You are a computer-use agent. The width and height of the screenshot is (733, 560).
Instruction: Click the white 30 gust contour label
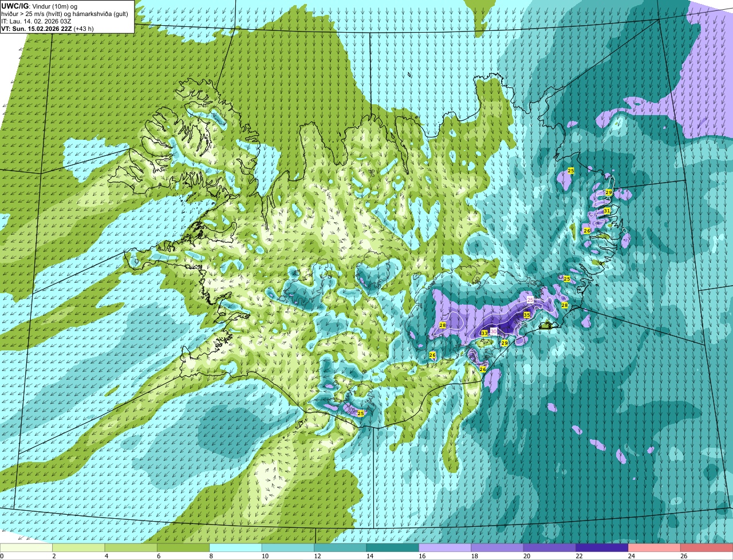pos(493,332)
